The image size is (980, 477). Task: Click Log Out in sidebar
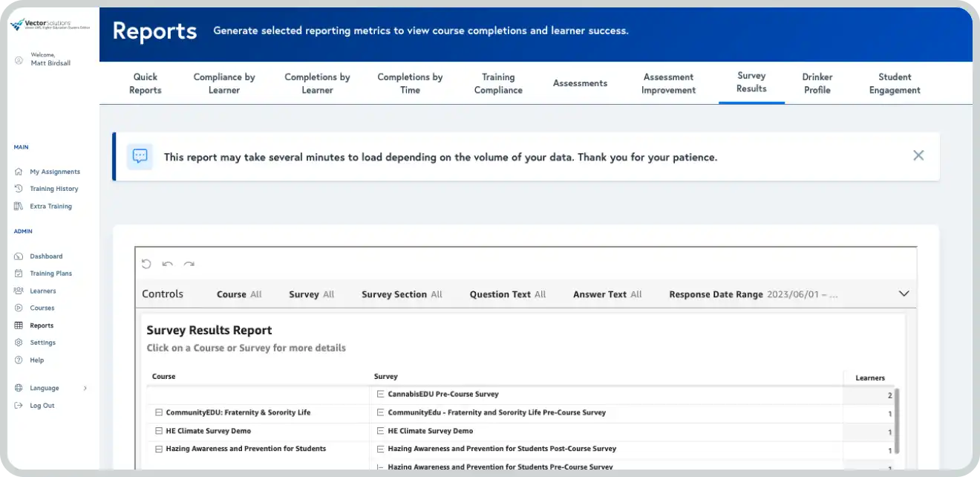pos(42,406)
